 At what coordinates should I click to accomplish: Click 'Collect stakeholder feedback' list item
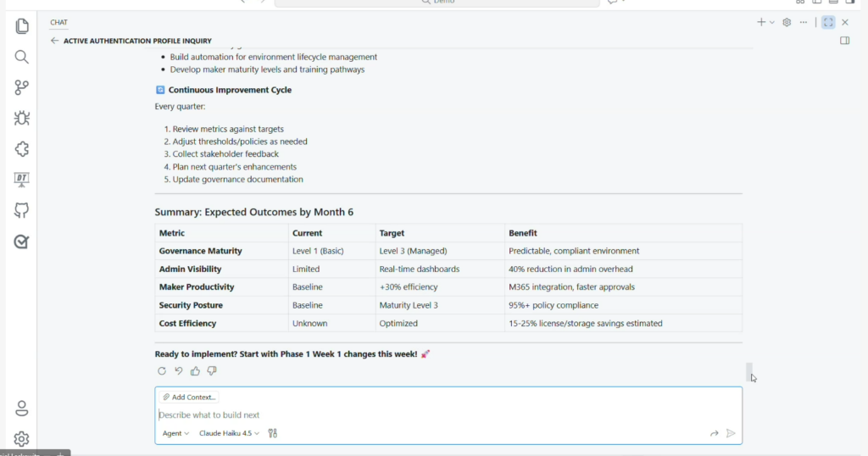tap(225, 154)
